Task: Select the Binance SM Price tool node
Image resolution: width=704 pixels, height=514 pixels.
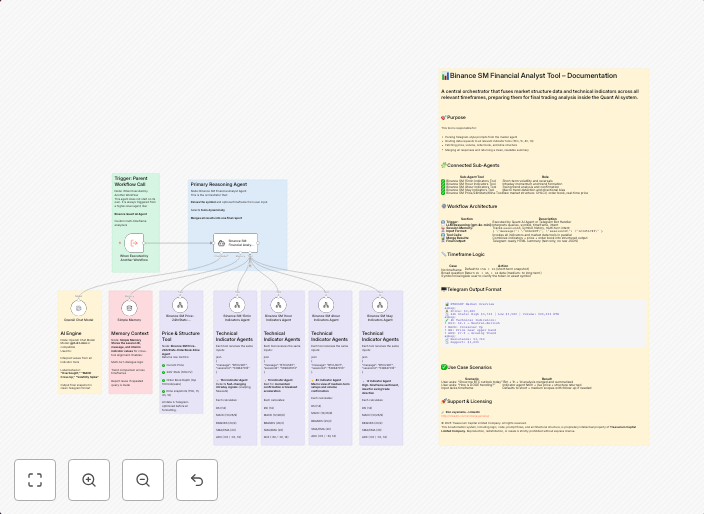Action: point(181,304)
